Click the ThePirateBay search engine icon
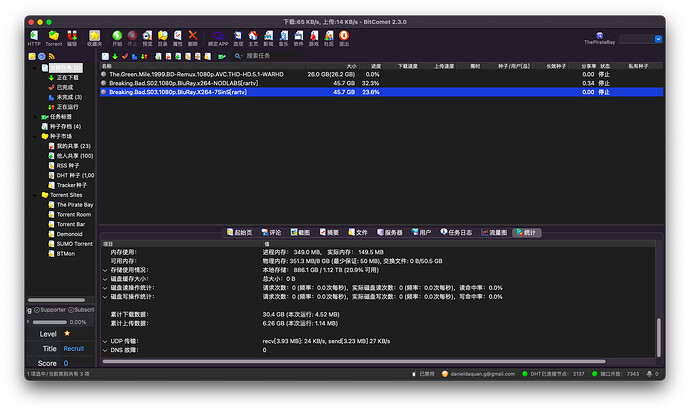690x413 pixels. (x=599, y=36)
